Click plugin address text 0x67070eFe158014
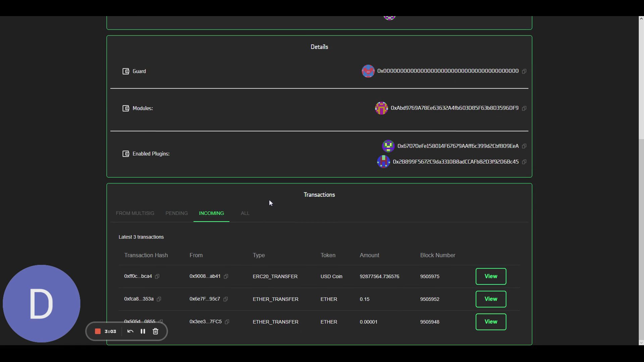Screen dimensions: 644x362 pos(458,146)
